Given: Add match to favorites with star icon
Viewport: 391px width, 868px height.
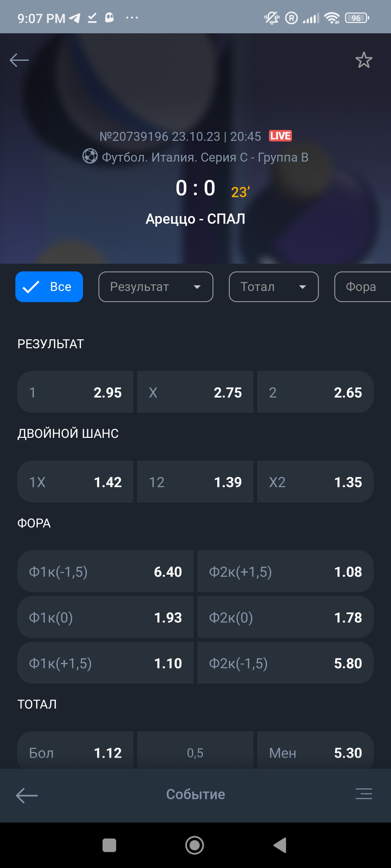Looking at the screenshot, I should [363, 60].
